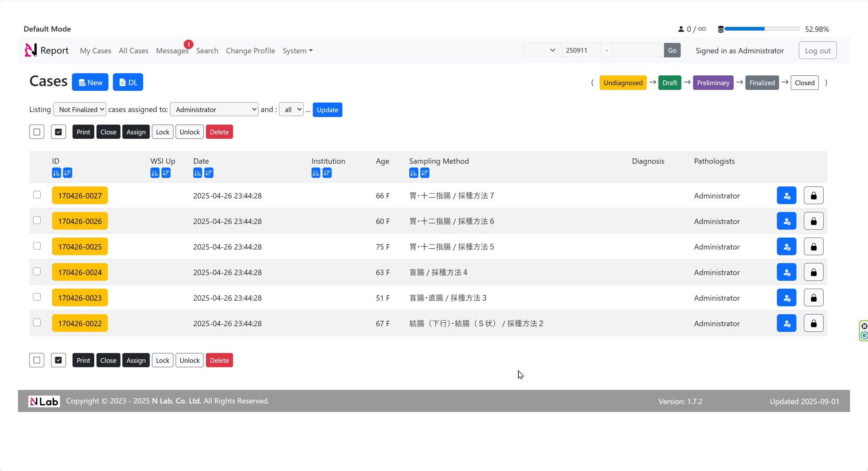
Task: Click lock icon for case 170426-0024
Action: [x=813, y=272]
